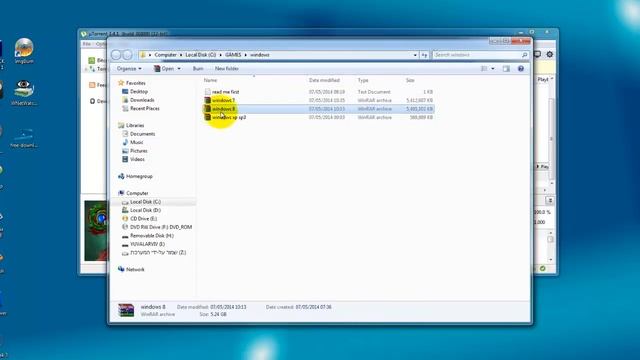Open the Documents library
Screen dimensions: 640x360
tap(142, 134)
